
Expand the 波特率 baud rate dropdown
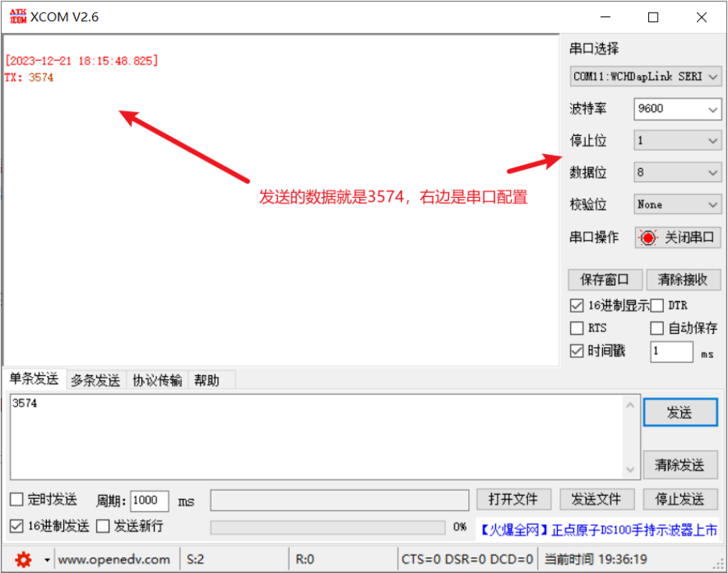coord(676,109)
